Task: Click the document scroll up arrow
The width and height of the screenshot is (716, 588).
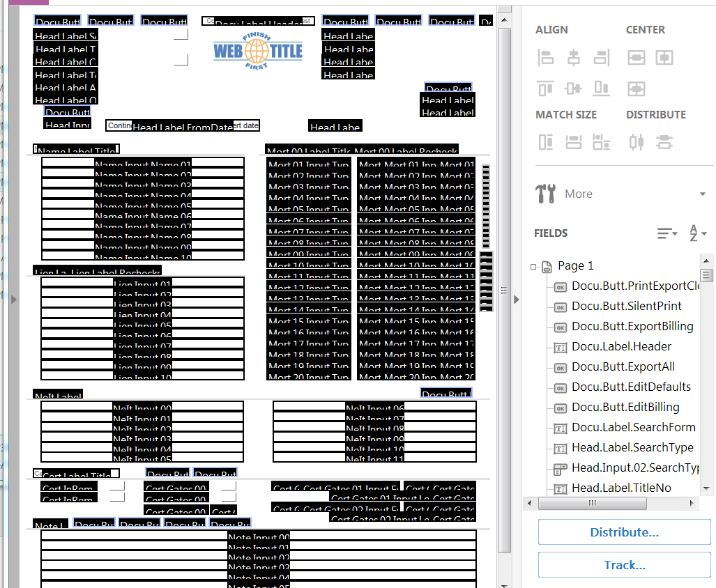Action: click(x=504, y=20)
